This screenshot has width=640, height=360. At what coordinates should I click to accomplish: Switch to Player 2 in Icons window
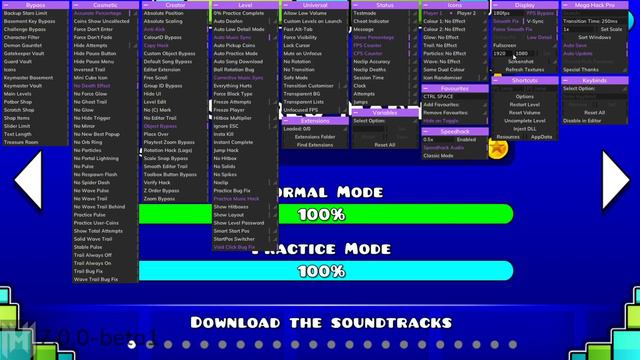click(466, 13)
